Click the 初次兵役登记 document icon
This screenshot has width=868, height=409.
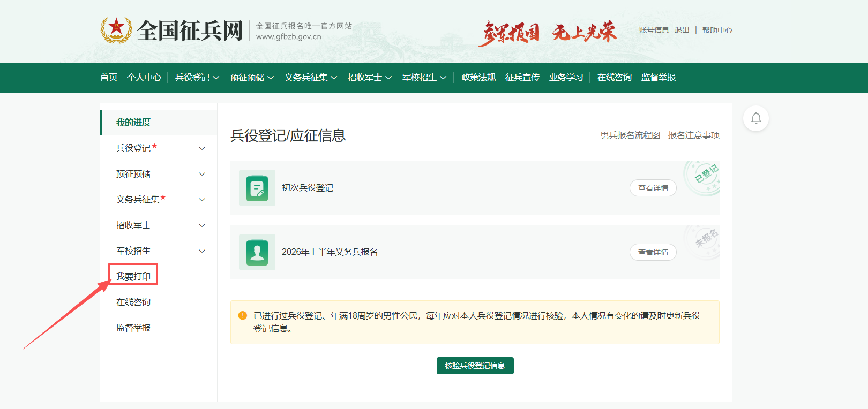tap(257, 188)
